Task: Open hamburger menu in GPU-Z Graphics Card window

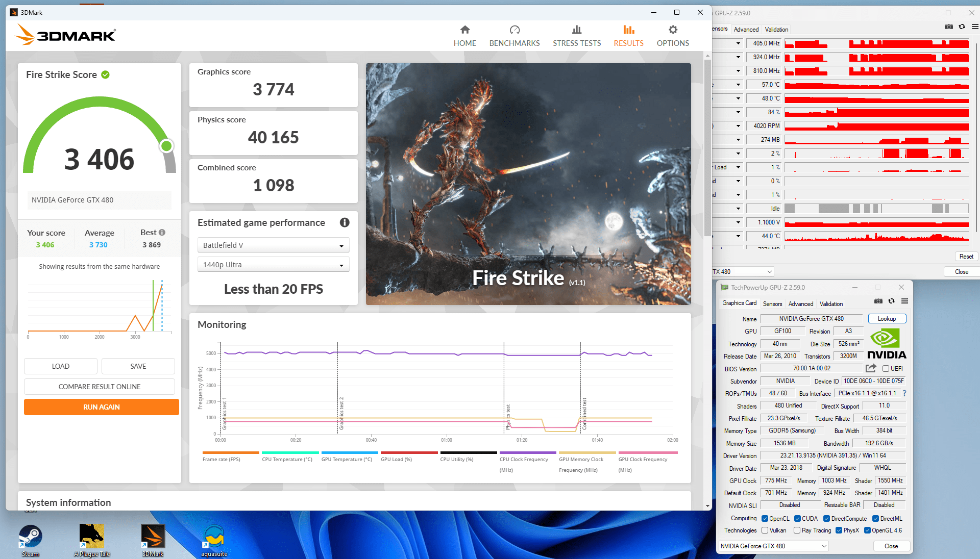Action: coord(904,301)
